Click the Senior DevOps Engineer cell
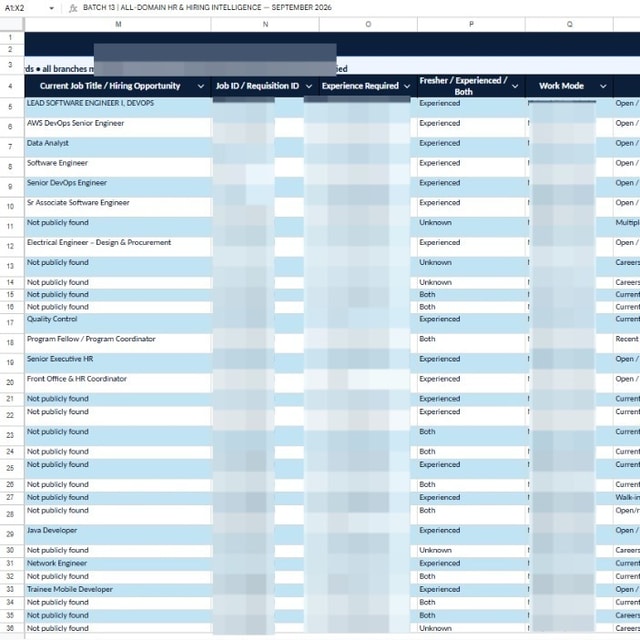This screenshot has height=640, width=640. click(x=118, y=187)
